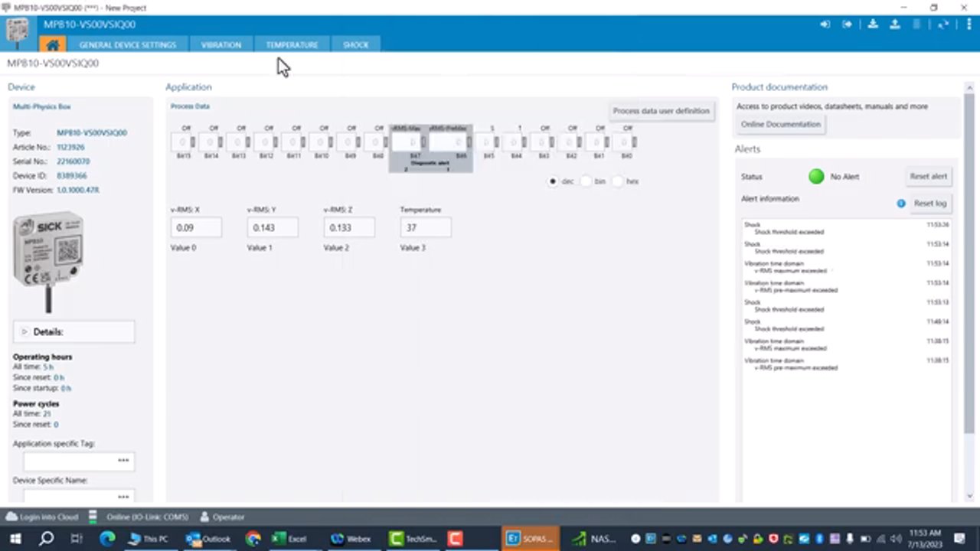Go to the Home page icon tab
This screenshot has height=551, width=980.
point(52,44)
